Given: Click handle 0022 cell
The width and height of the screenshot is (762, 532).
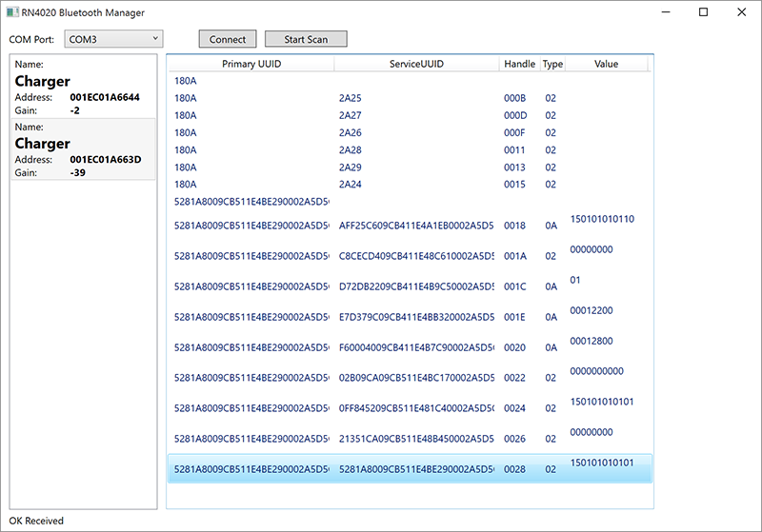Looking at the screenshot, I should [514, 378].
